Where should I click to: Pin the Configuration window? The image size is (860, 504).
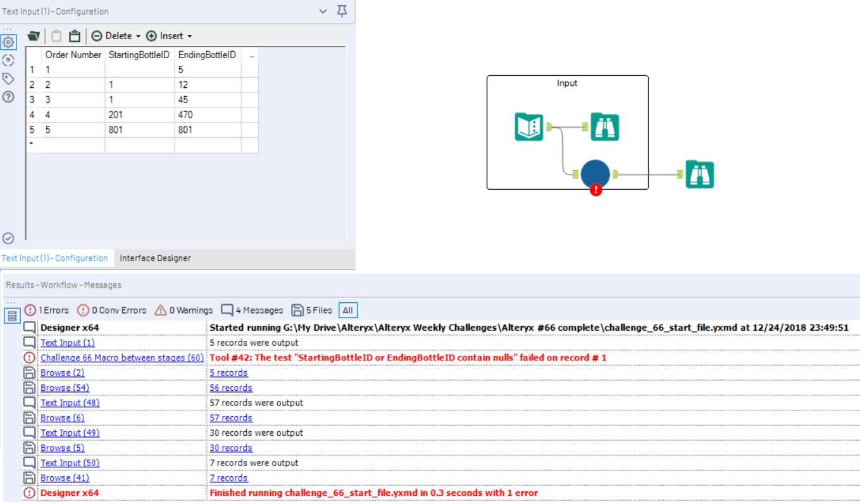[x=342, y=11]
